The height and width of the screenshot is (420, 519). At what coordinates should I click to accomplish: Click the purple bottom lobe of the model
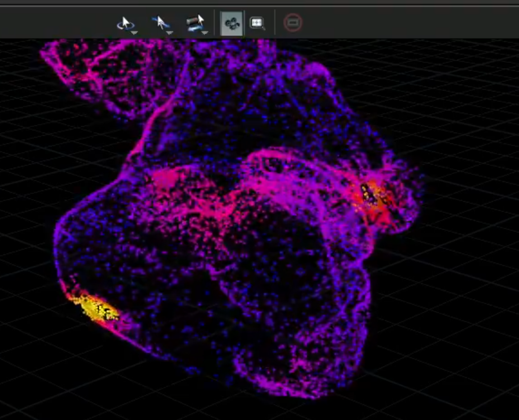coord(298,357)
